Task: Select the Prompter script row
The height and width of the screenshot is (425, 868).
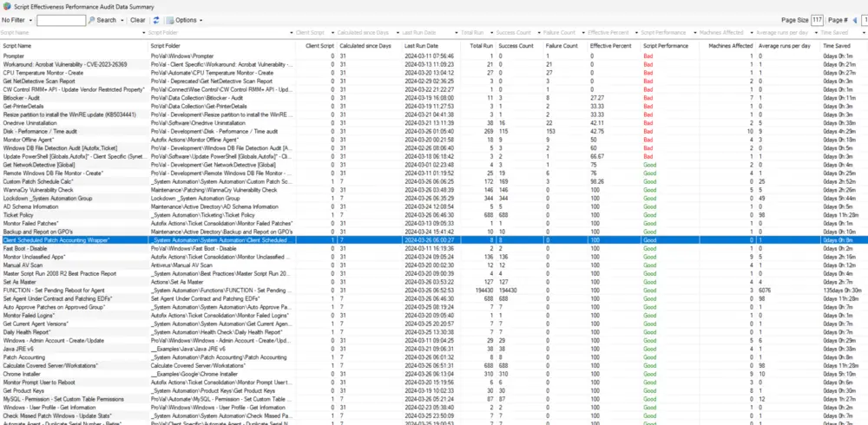Action: [434, 56]
